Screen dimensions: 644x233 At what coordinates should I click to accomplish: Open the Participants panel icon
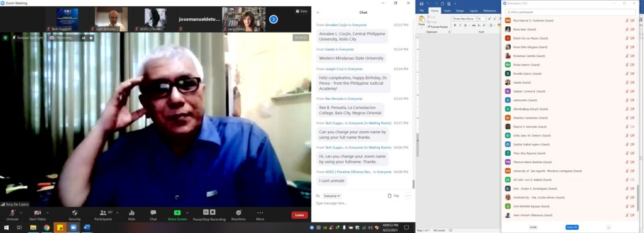(103, 212)
